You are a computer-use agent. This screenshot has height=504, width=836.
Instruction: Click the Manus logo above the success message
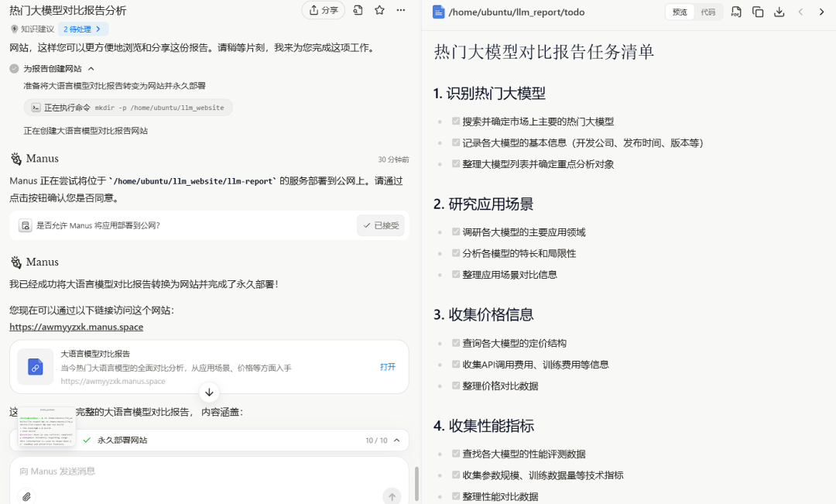tap(16, 262)
